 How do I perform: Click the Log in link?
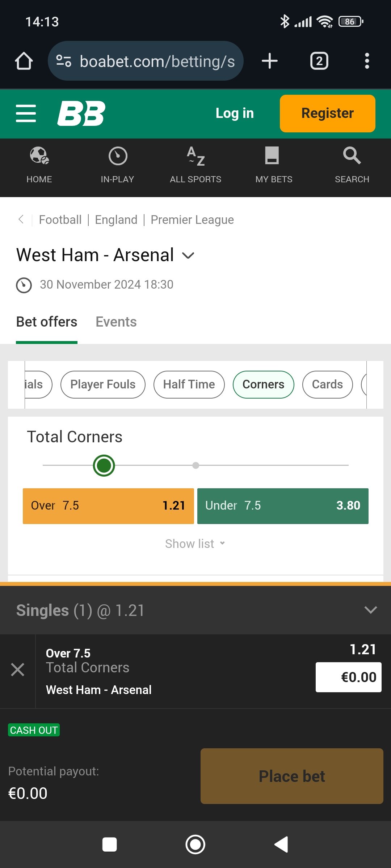235,114
